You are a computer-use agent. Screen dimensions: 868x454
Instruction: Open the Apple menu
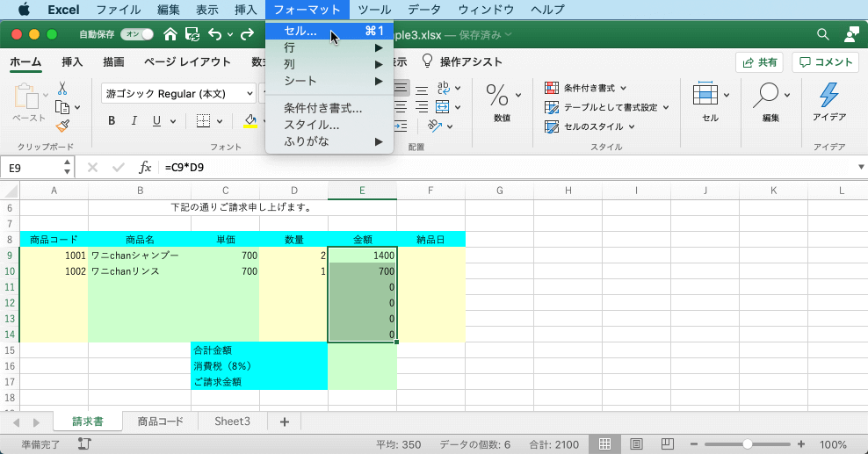click(x=25, y=10)
